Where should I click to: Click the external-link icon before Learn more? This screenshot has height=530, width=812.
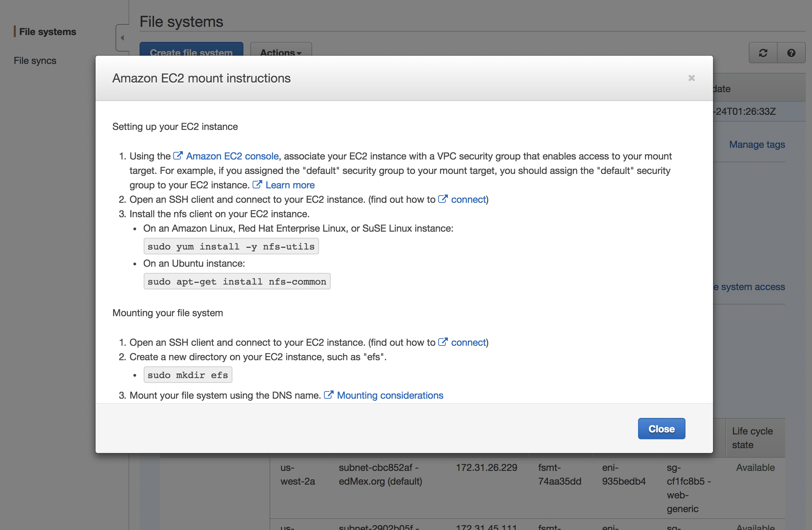point(257,185)
